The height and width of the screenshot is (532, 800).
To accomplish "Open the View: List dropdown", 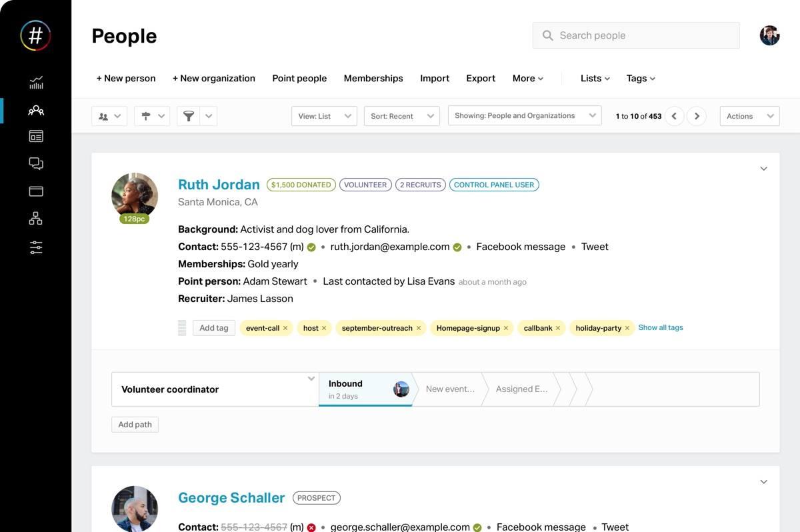I will [324, 115].
